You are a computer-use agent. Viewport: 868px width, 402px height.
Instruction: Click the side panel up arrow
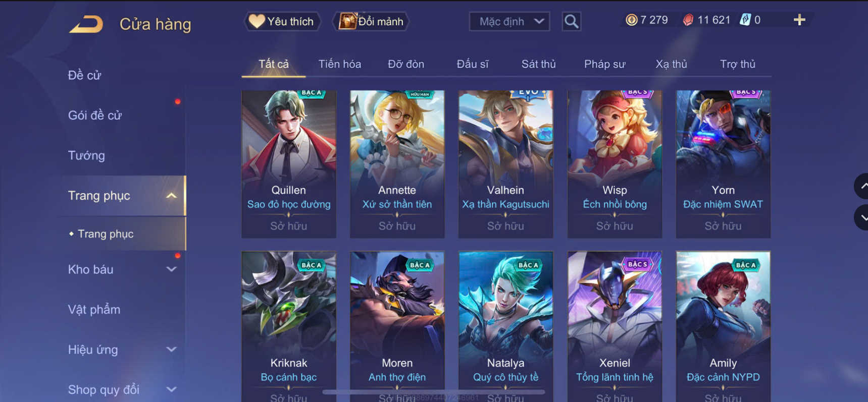point(862,186)
